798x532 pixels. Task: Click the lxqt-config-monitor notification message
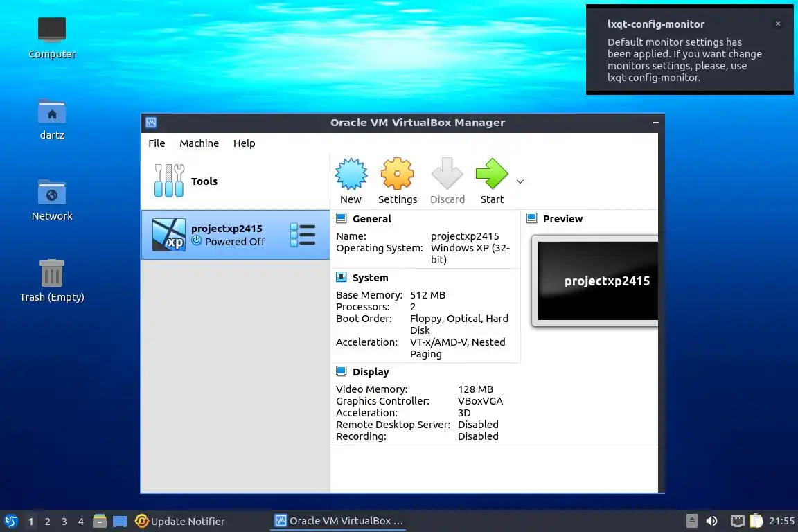(684, 60)
